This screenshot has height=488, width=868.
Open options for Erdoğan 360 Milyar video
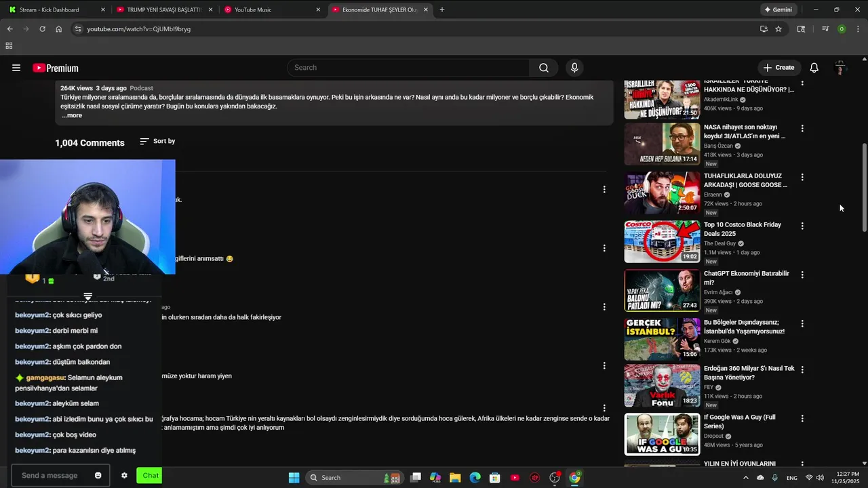[802, 369]
